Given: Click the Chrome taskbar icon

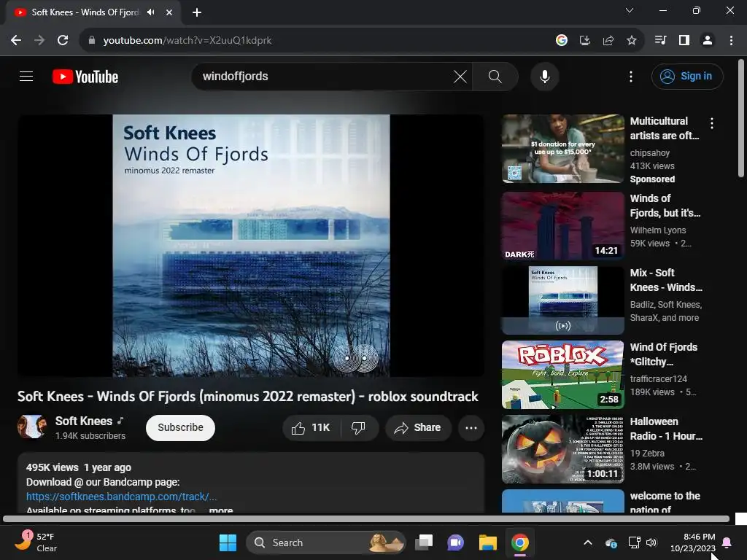Looking at the screenshot, I should coord(520,542).
